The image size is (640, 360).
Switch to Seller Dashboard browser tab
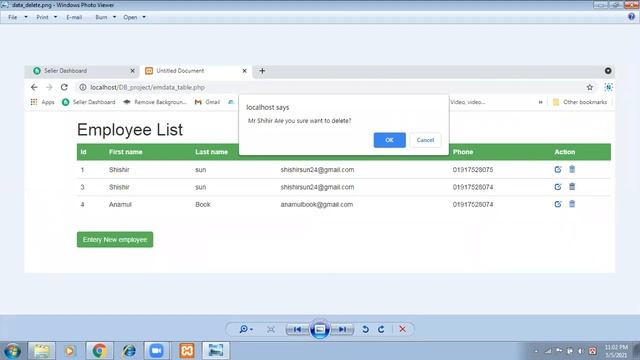point(82,71)
